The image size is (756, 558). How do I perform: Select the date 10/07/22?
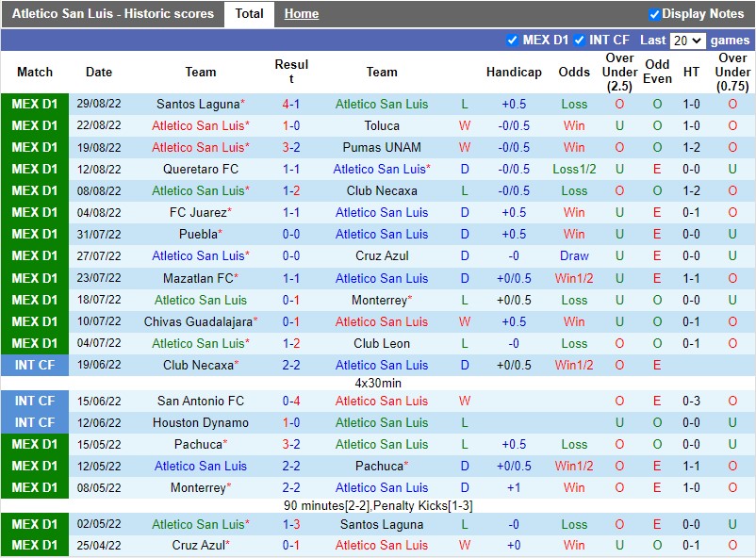point(99,322)
